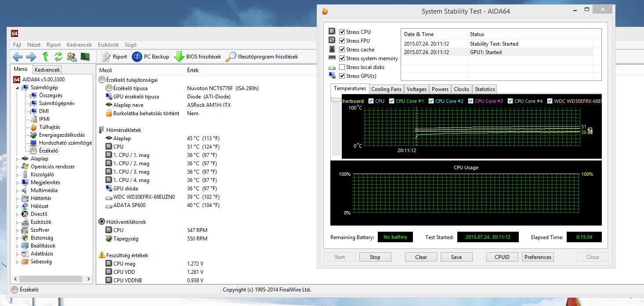Open BIOS frissítések update tool
644x306 pixels.
click(198, 56)
